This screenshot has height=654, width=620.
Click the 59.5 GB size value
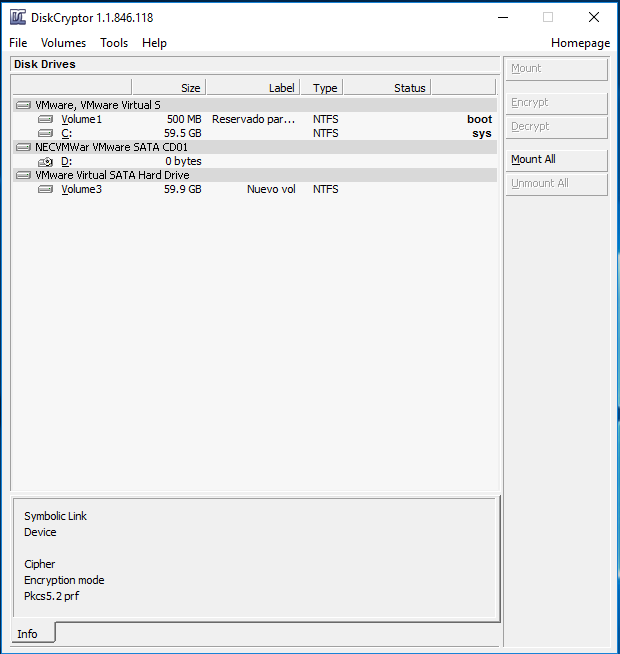pyautogui.click(x=183, y=133)
